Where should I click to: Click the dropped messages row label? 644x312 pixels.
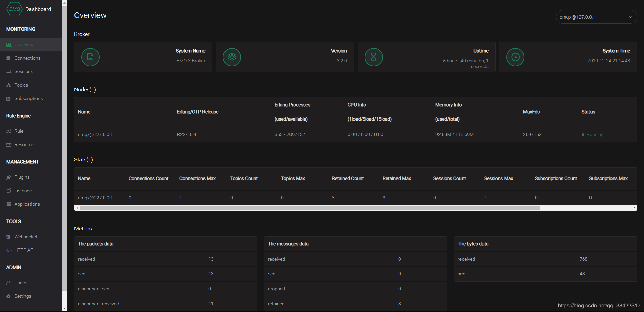(276, 289)
